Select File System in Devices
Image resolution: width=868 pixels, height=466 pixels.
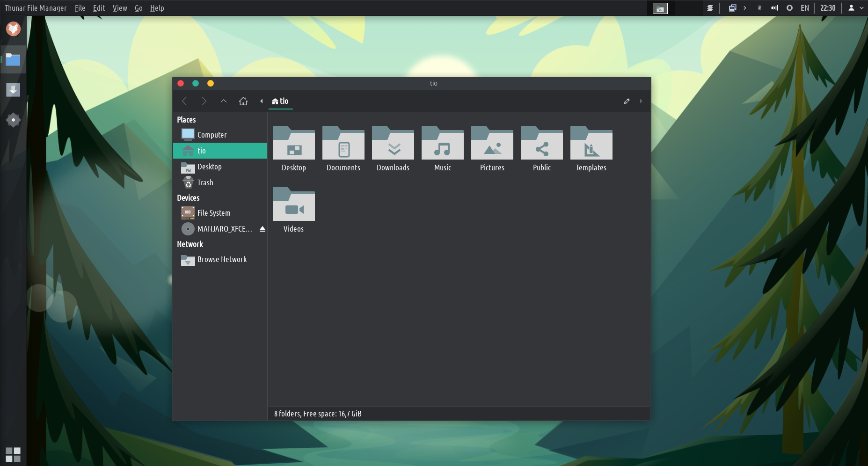(213, 213)
